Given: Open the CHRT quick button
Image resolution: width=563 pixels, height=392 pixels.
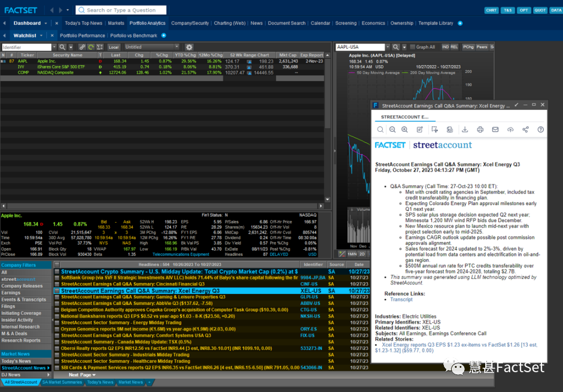Looking at the screenshot, I should click(x=491, y=10).
